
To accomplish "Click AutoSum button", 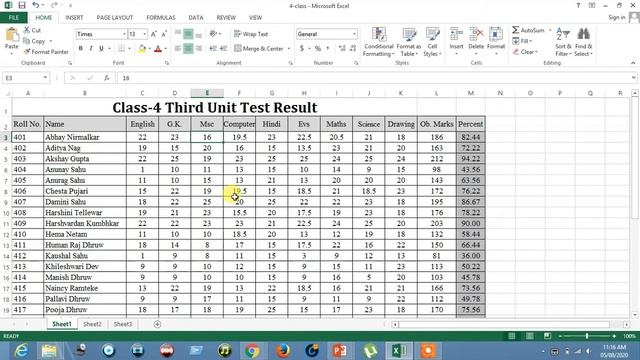I will click(x=529, y=30).
